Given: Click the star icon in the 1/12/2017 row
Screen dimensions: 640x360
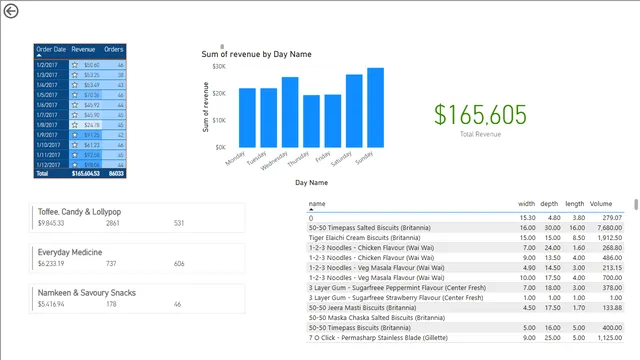Looking at the screenshot, I should [x=75, y=165].
